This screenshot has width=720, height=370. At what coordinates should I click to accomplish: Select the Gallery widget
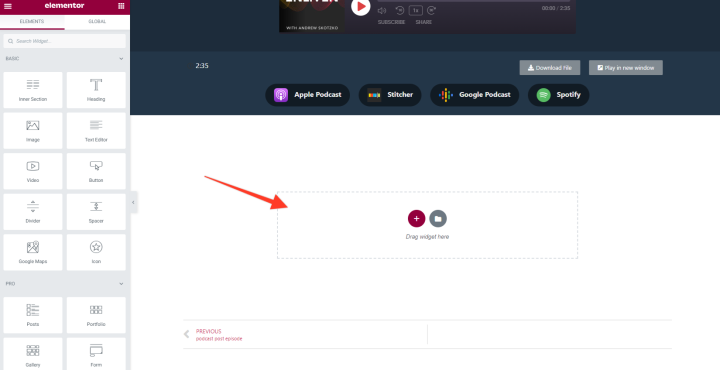click(33, 354)
